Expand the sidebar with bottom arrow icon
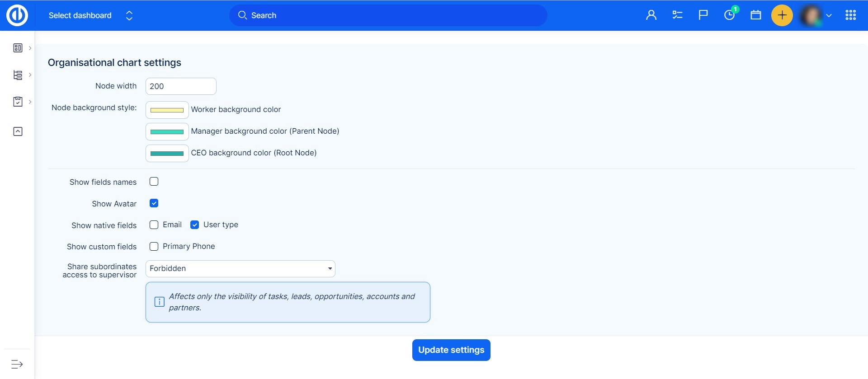This screenshot has height=379, width=868. pyautogui.click(x=17, y=364)
